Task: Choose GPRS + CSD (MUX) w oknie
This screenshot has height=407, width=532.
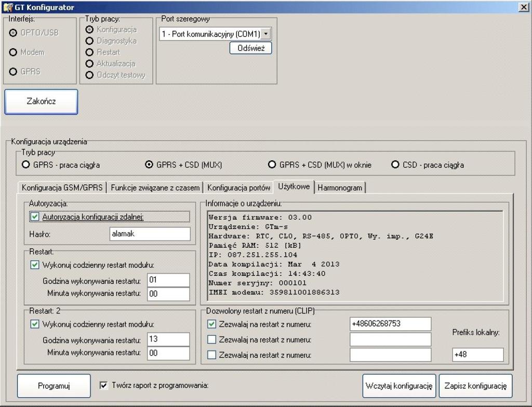Action: coord(272,165)
